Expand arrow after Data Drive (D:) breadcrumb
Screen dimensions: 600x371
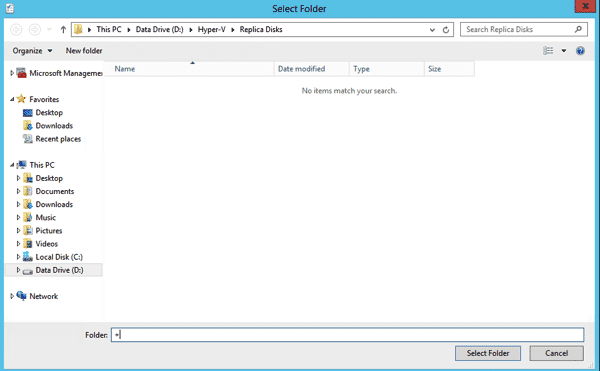(x=191, y=29)
